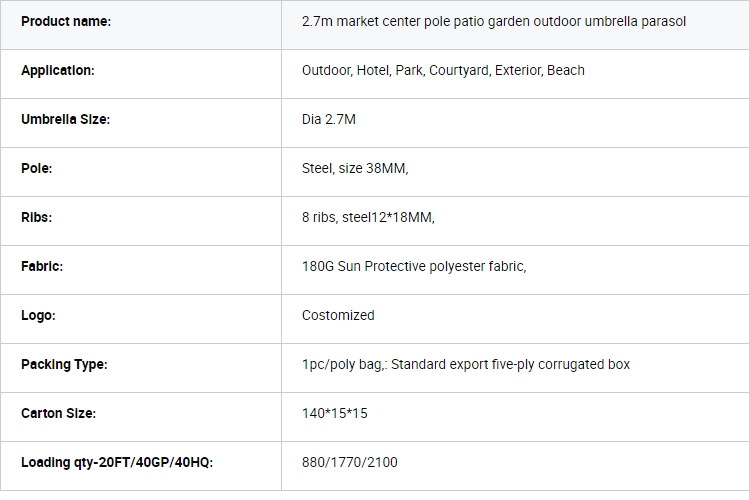Select the 2.7m market center pole product name text
Image resolution: width=749 pixels, height=500 pixels.
coord(493,21)
